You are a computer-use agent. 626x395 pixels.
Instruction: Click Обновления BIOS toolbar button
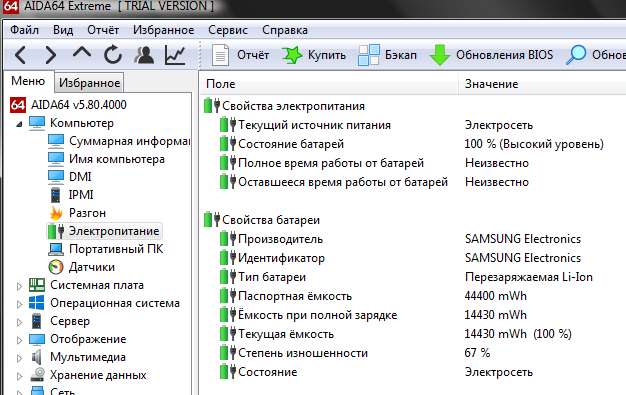[x=491, y=55]
